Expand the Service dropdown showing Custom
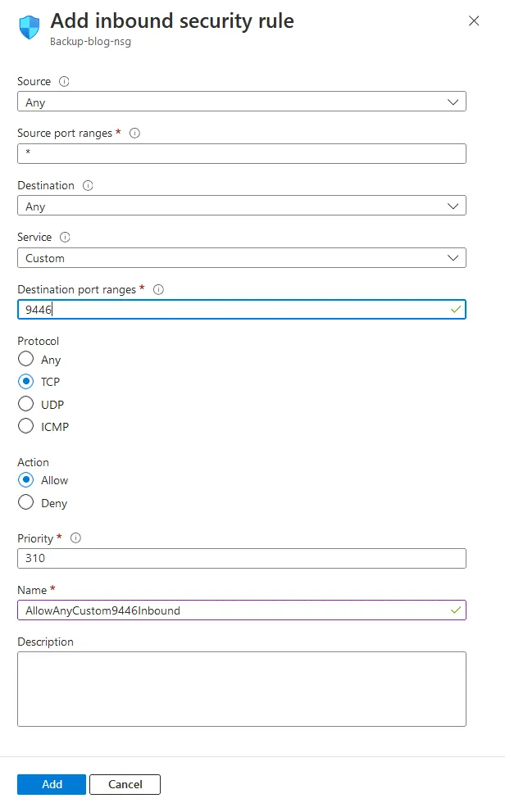505x812 pixels. coord(453,257)
